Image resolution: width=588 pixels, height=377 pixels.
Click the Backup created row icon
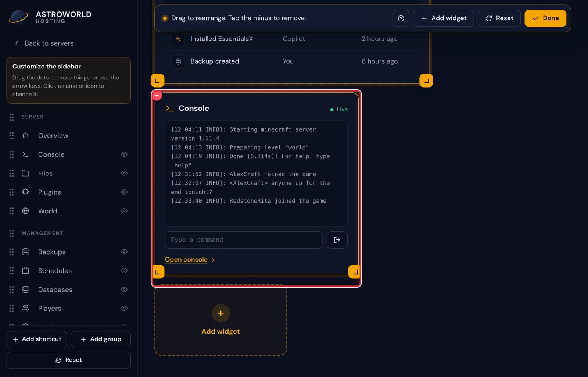(x=178, y=61)
